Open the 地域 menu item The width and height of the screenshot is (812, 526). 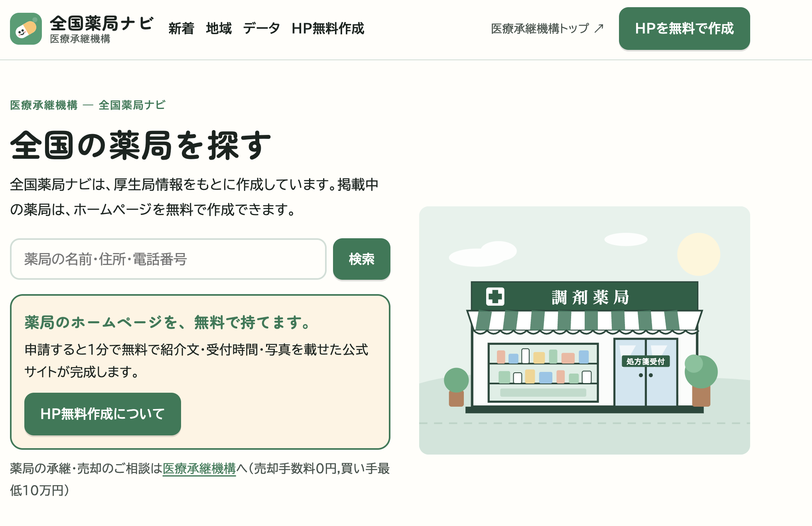[x=219, y=29]
